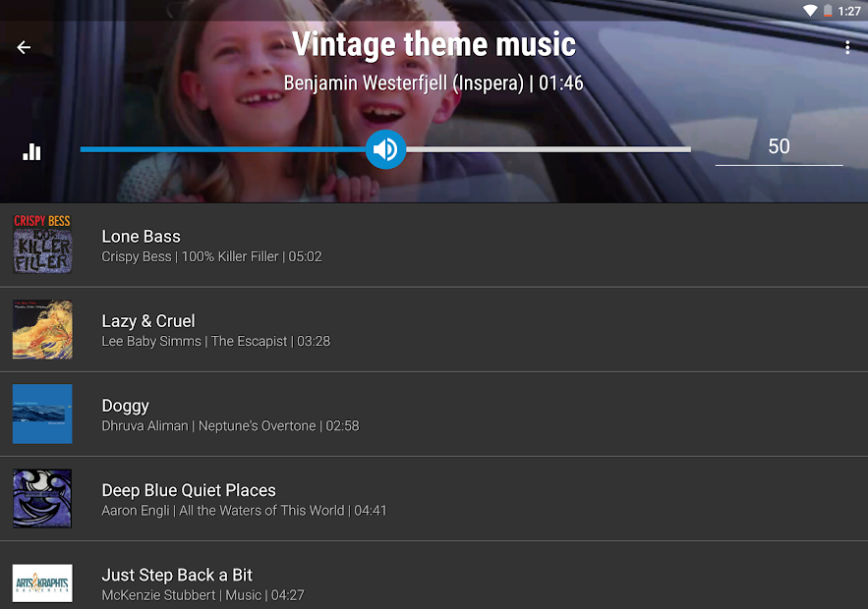Tap the blue Doggy album cover
Image resolution: width=868 pixels, height=609 pixels.
tap(42, 414)
